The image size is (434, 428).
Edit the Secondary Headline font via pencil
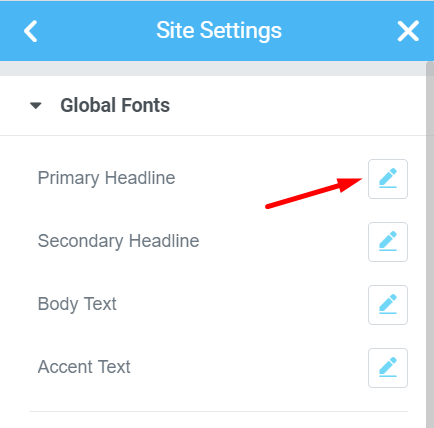[388, 242]
